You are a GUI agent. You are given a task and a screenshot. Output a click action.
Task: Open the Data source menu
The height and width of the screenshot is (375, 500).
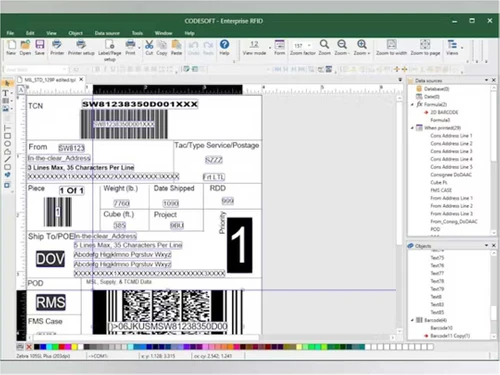pos(107,33)
